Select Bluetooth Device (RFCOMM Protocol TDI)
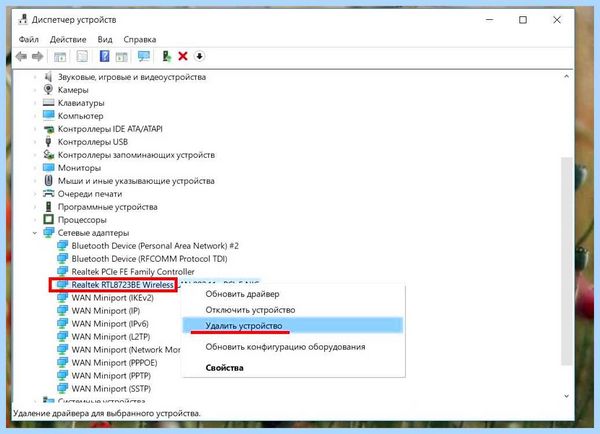This screenshot has width=600, height=434. tap(149, 259)
